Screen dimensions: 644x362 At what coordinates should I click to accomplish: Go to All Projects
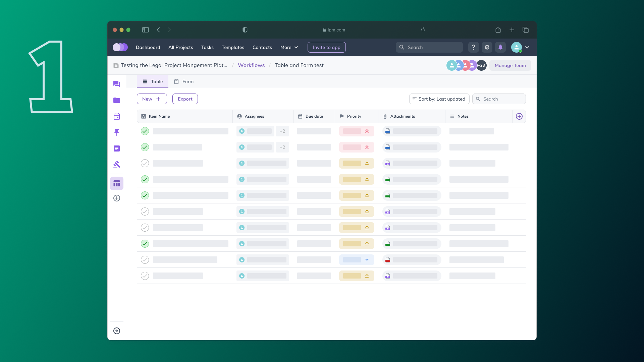pyautogui.click(x=181, y=47)
